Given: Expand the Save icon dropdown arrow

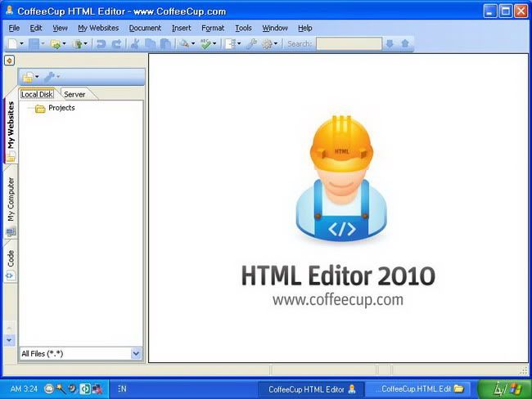Looking at the screenshot, I should [x=43, y=43].
